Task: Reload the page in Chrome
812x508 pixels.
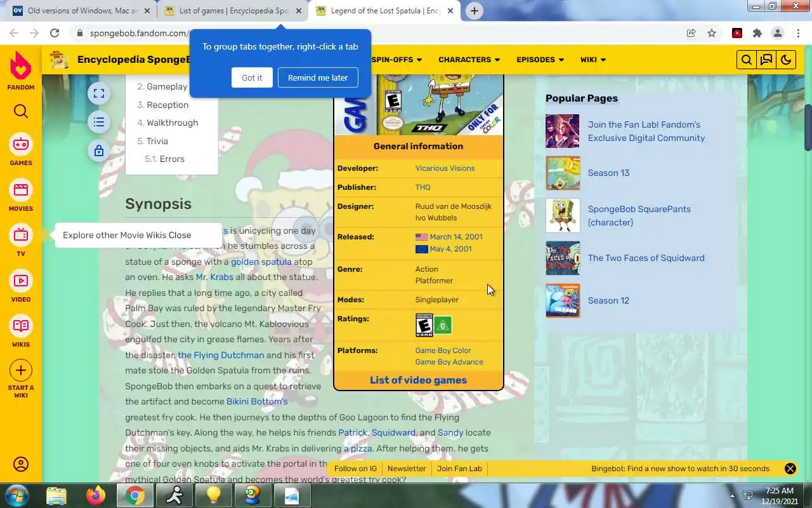Action: tap(55, 33)
